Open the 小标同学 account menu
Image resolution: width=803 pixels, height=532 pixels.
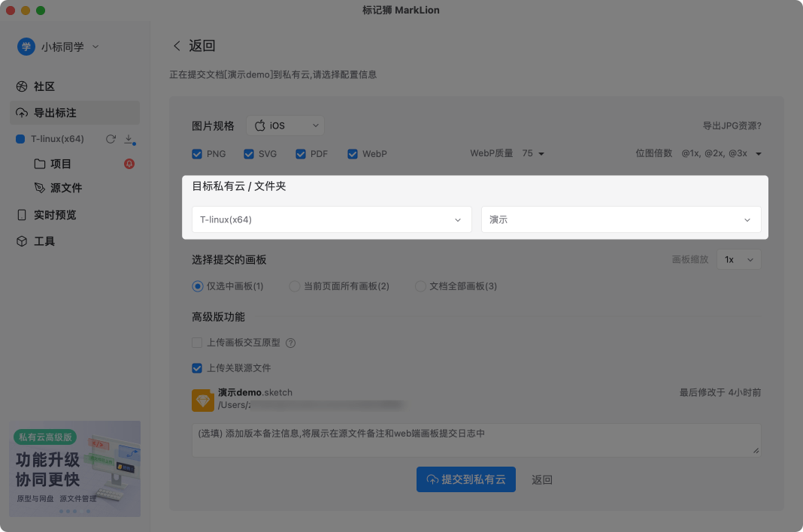59,47
